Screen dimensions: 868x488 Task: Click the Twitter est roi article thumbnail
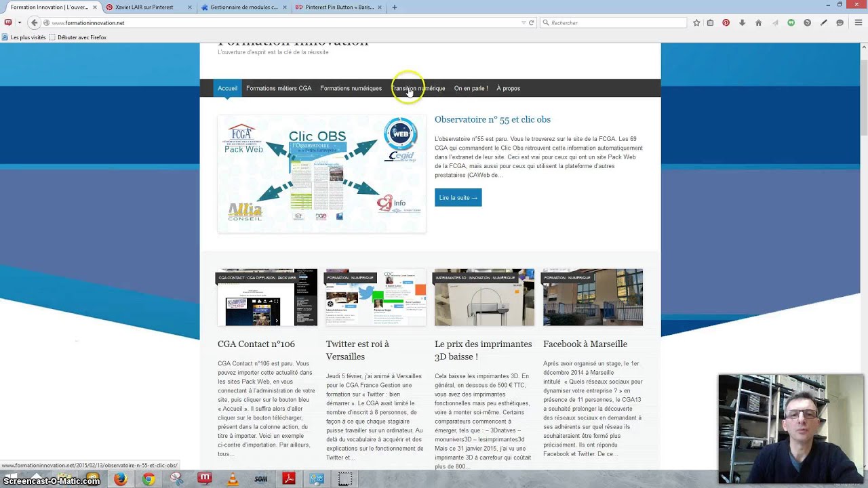click(376, 298)
